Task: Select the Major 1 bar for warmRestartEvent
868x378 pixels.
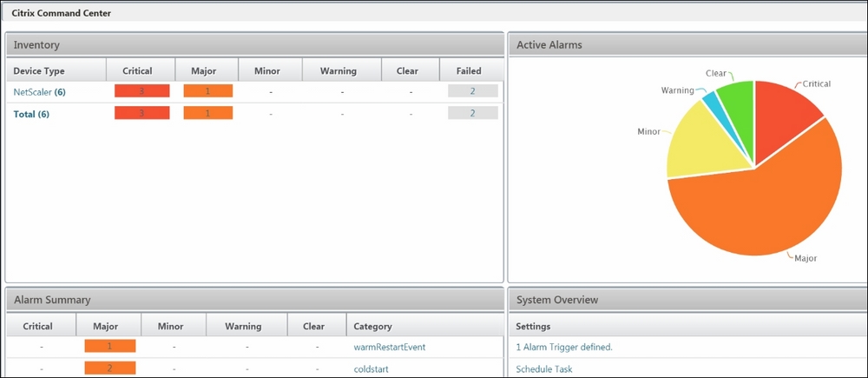Action: pos(109,346)
